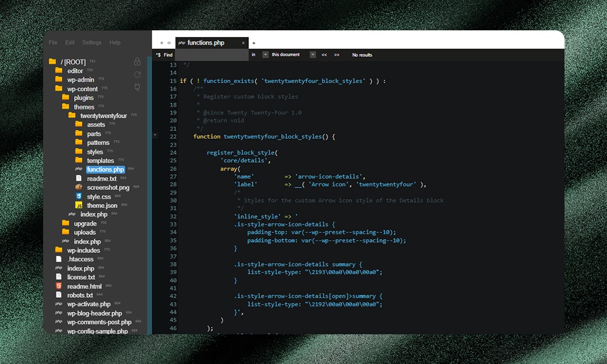Open the Edit menu
Viewport: 607px width, 364px height.
coord(69,42)
